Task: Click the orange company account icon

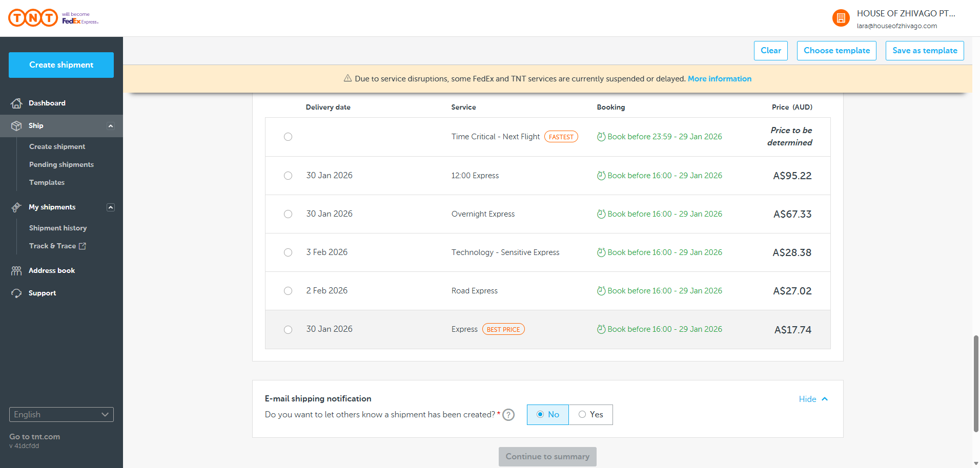Action: [x=841, y=18]
